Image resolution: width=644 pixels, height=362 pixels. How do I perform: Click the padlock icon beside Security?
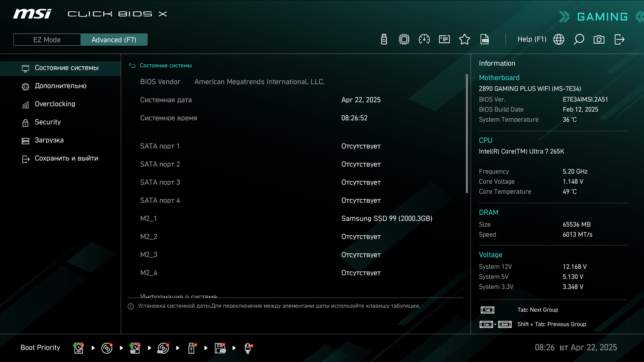25,123
